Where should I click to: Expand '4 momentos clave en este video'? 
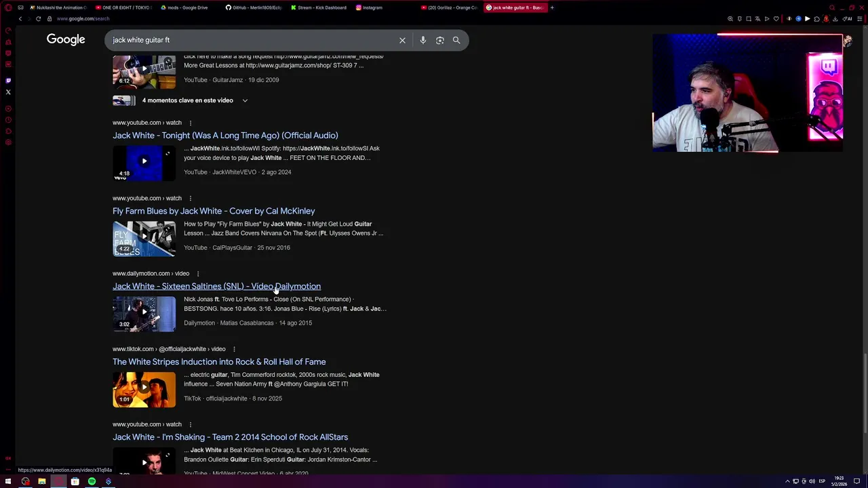tap(180, 100)
